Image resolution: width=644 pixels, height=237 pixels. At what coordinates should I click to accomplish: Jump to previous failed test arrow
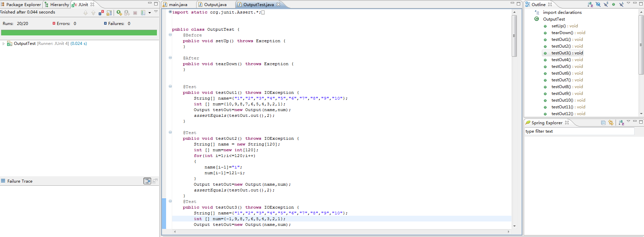(93, 13)
